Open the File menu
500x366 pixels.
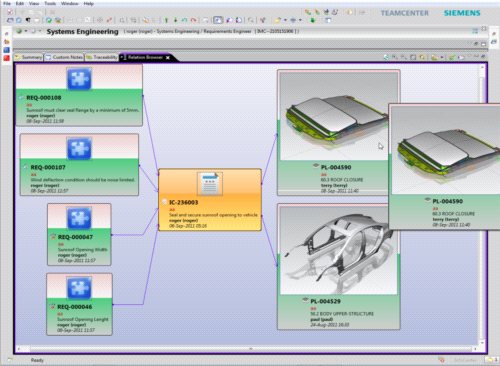7,3
